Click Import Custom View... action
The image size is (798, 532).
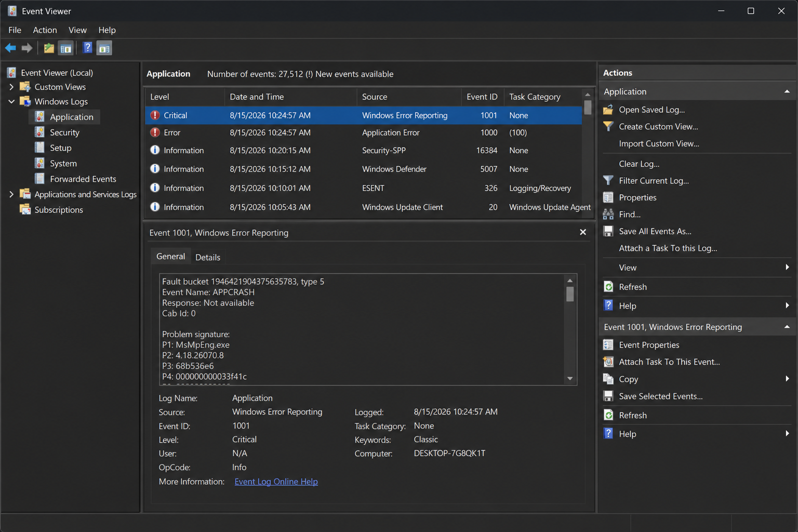click(659, 143)
